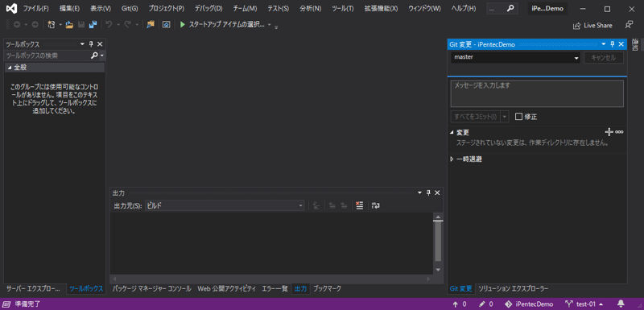Click the notification bell in status bar
Viewport: 644px width, 310px height.
(621, 304)
